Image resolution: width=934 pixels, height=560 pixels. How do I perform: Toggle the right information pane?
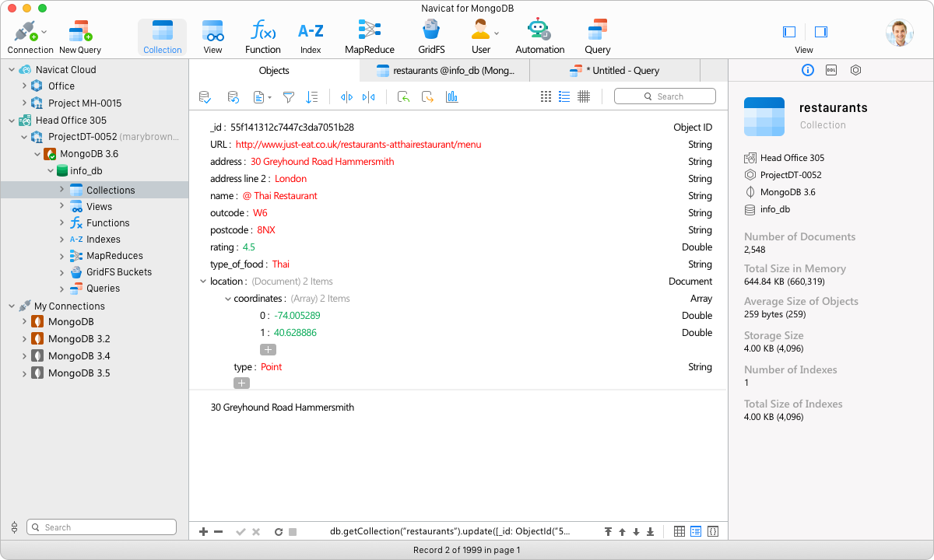point(821,32)
